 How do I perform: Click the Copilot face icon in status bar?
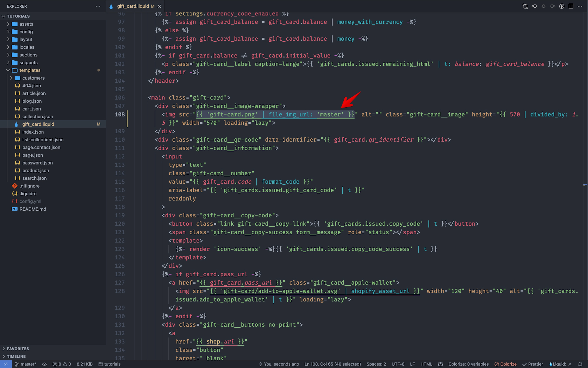(x=440, y=364)
